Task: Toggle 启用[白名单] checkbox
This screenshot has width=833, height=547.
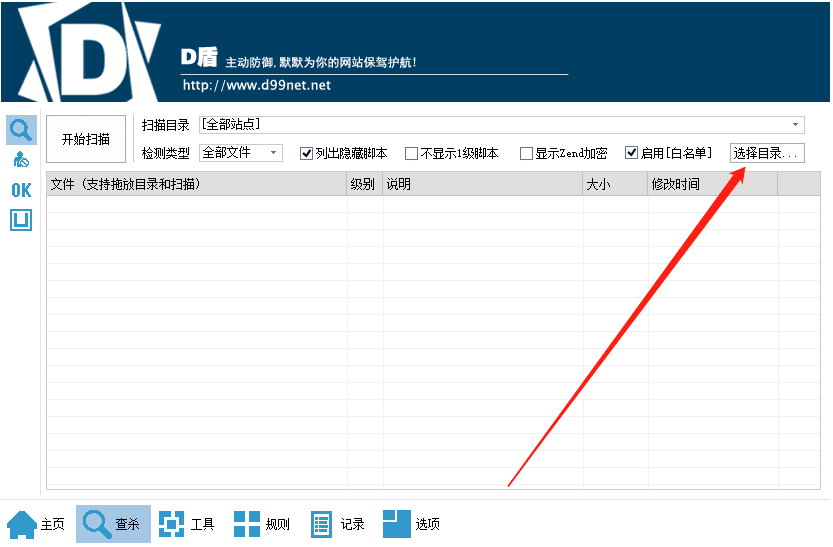Action: click(x=631, y=154)
